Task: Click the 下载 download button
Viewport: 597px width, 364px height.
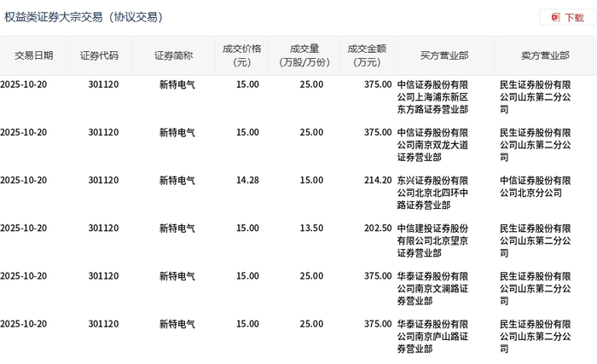Action: pos(568,18)
